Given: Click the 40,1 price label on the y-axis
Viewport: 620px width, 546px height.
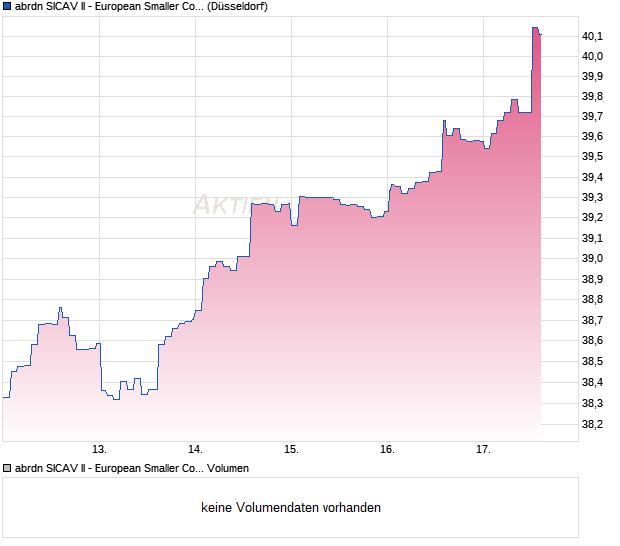Looking at the screenshot, I should click(x=592, y=36).
